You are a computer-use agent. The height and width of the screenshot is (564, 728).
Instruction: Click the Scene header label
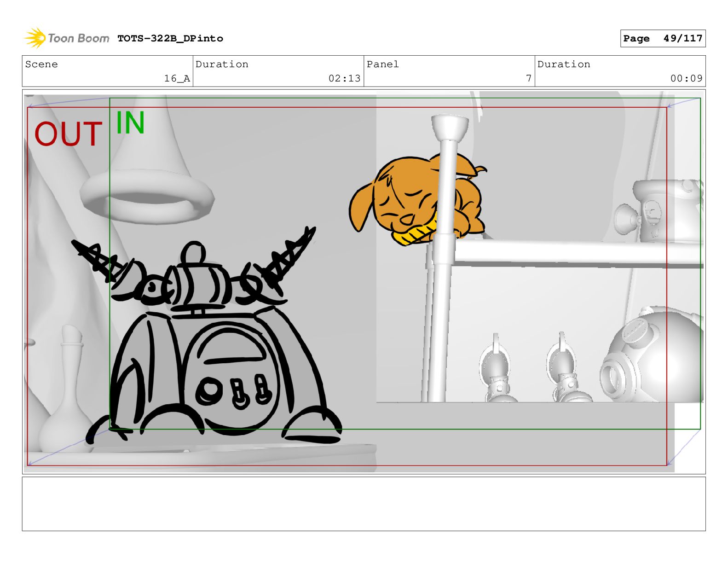pos(41,64)
